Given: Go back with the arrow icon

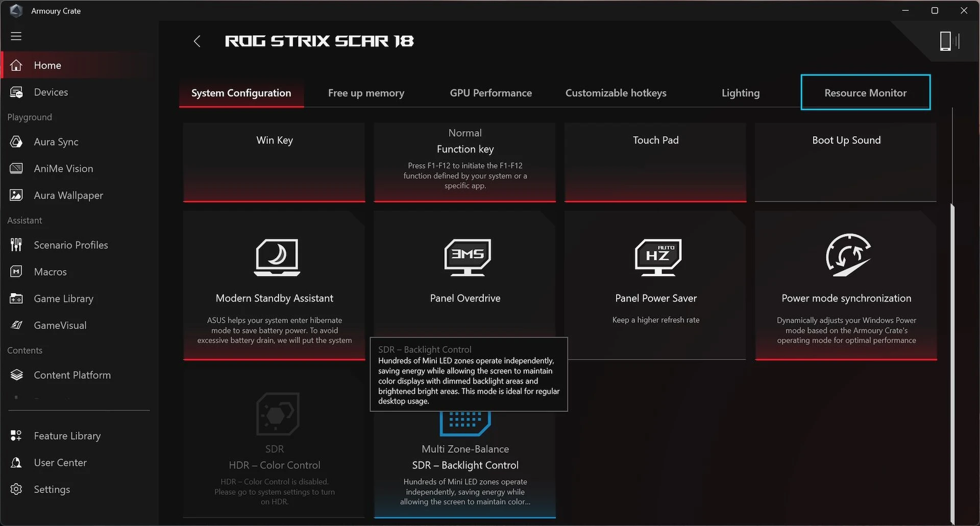Looking at the screenshot, I should [197, 41].
